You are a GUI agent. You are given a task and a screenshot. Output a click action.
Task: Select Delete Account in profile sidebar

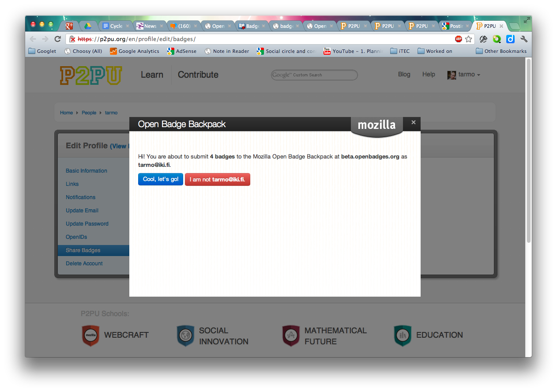click(x=84, y=264)
